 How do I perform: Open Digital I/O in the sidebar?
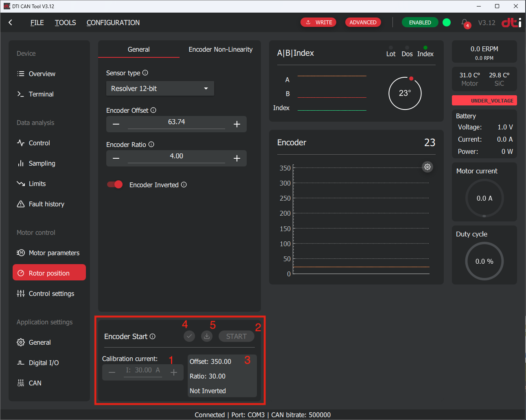49,363
